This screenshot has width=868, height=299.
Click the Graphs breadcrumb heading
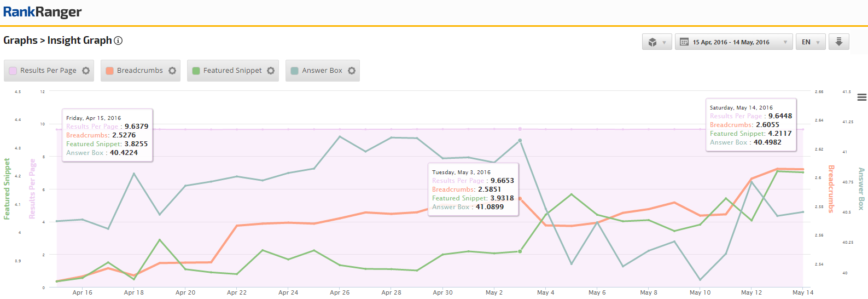click(x=20, y=41)
